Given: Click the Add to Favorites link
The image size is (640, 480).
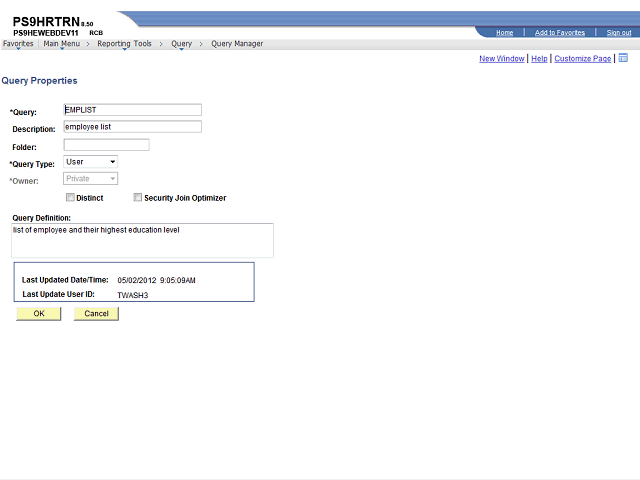Looking at the screenshot, I should pos(559,33).
